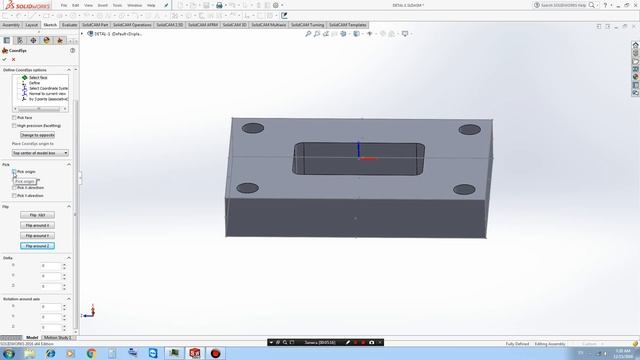The width and height of the screenshot is (640, 360).
Task: Accept CoordSys with the green checkmark
Action: (x=4, y=60)
